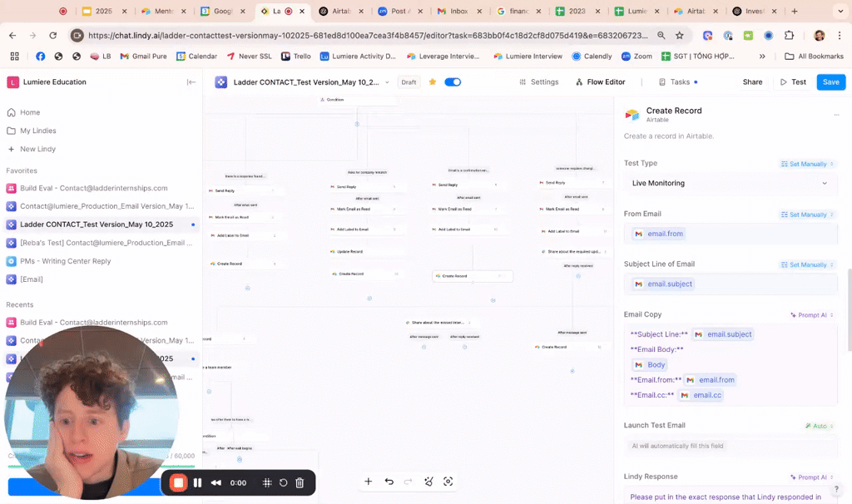Toggle the Lindy enabled switch
This screenshot has width=852, height=504.
click(x=453, y=82)
